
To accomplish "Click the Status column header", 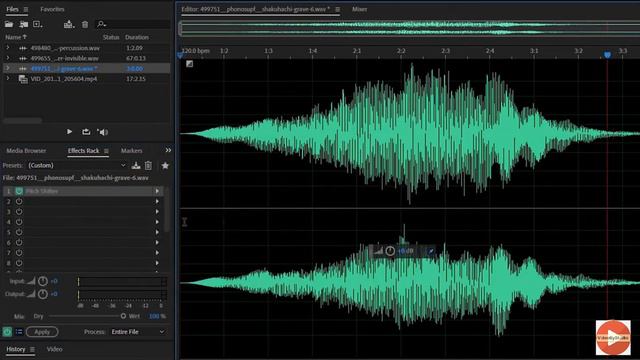I will pyautogui.click(x=111, y=37).
